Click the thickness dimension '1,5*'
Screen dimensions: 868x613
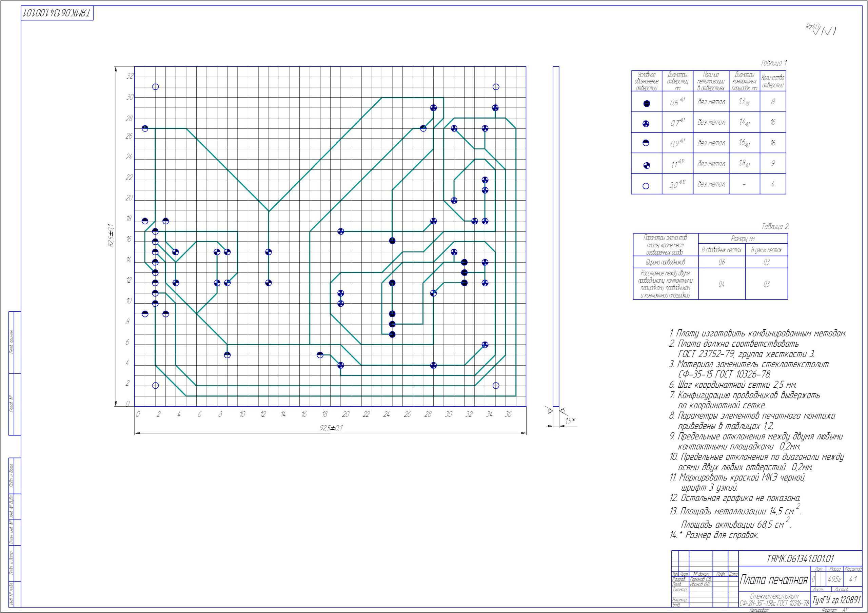(x=571, y=421)
